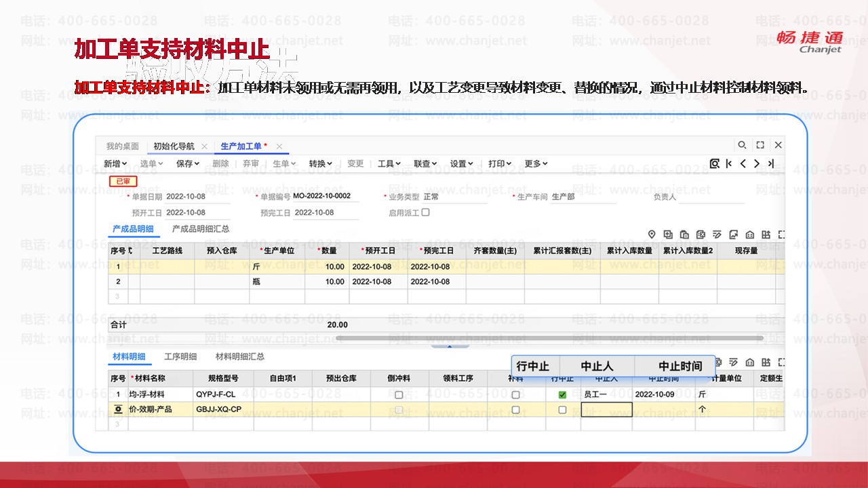Click the fullscreen icon in the tab bar
The image size is (868, 488).
coord(760,145)
